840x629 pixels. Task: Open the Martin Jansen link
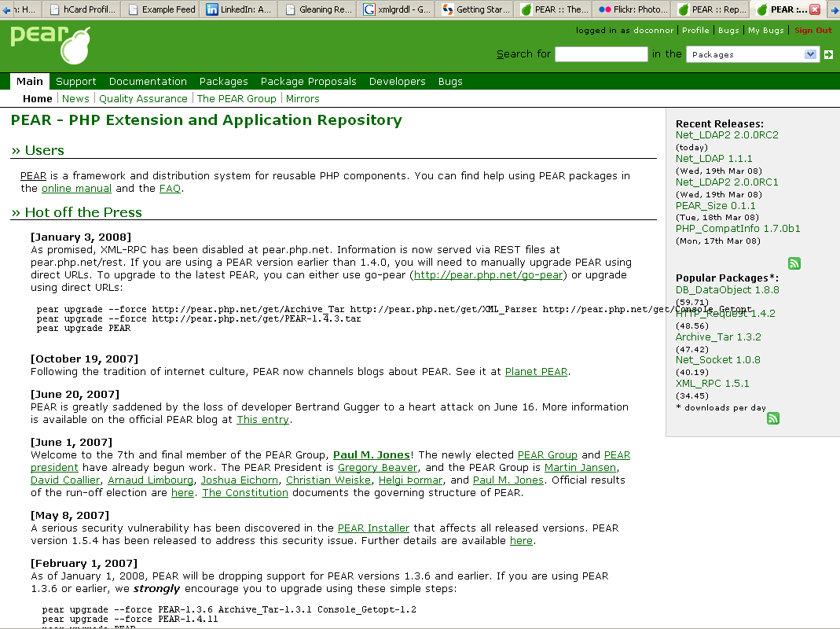pos(580,468)
